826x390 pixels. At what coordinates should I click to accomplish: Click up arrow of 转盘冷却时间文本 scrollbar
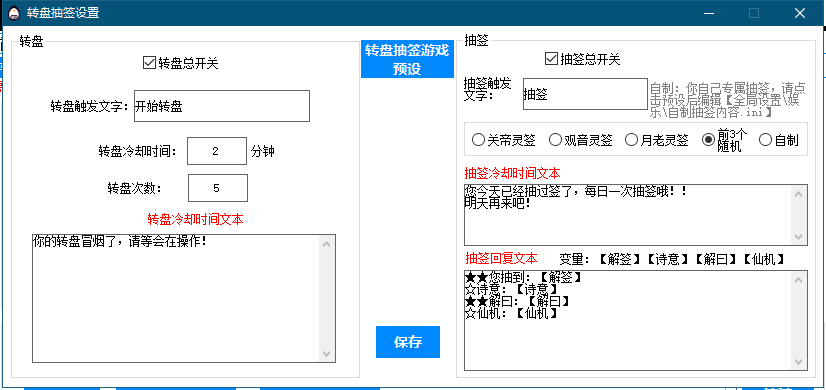(326, 243)
